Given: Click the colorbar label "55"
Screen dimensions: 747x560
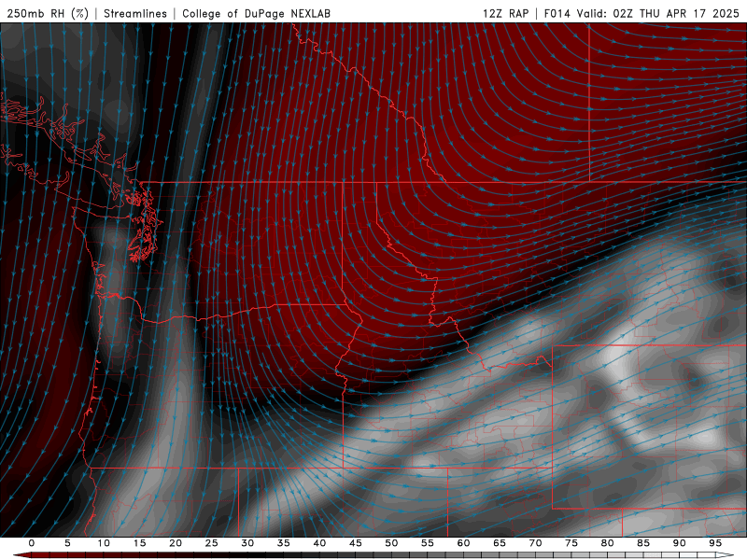Looking at the screenshot, I should [x=428, y=543].
